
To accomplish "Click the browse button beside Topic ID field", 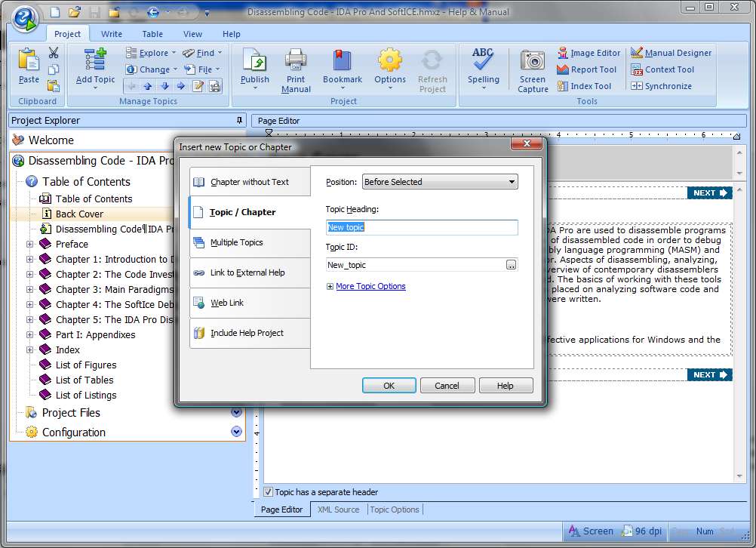I will click(x=511, y=265).
